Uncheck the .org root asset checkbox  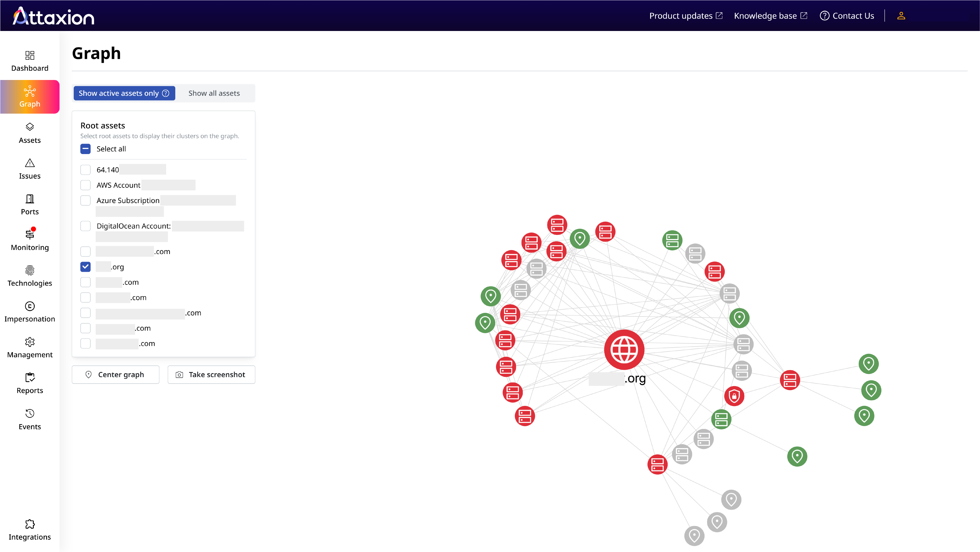click(86, 267)
